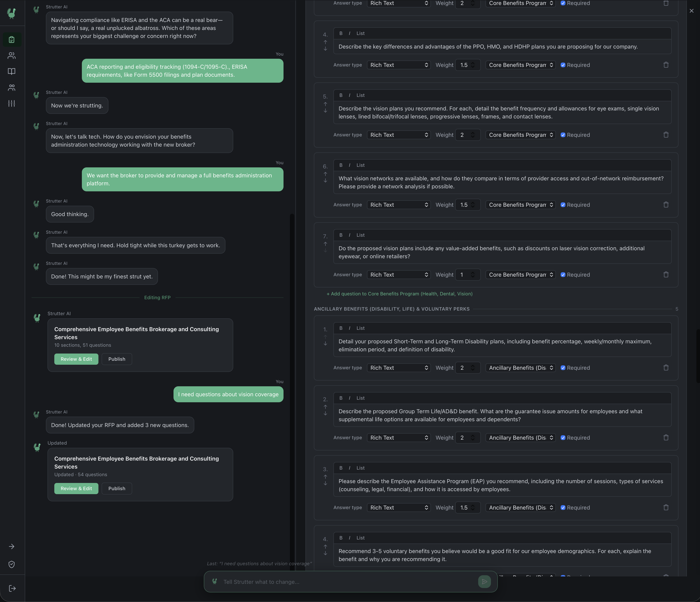700x602 pixels.
Task: Click the logout icon at sidebar bottom
Action: (x=12, y=588)
